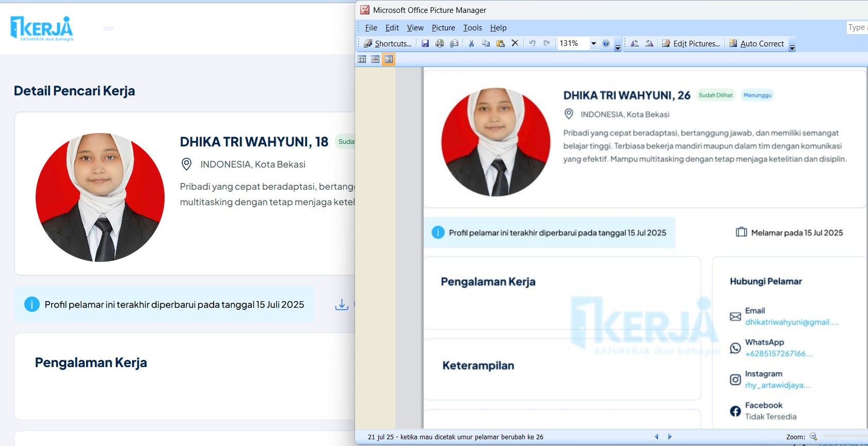Image resolution: width=868 pixels, height=446 pixels.
Task: Expand standard toolbar options arrow
Action: [618, 47]
